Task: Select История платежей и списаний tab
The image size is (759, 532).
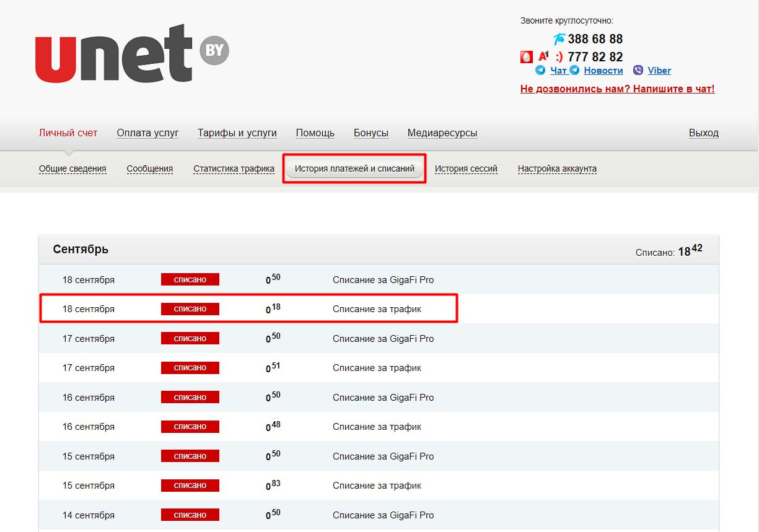Action: click(354, 168)
